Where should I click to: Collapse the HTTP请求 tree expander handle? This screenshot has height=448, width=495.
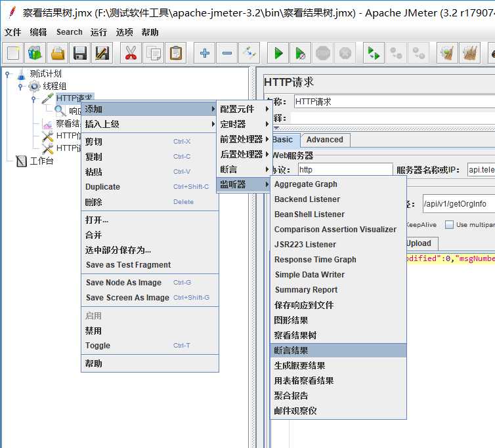tap(33, 99)
